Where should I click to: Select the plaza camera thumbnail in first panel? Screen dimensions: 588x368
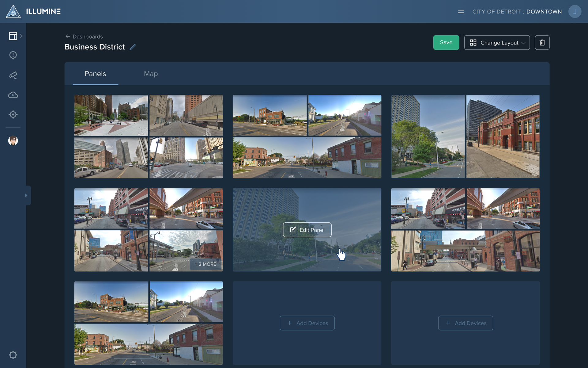(111, 115)
